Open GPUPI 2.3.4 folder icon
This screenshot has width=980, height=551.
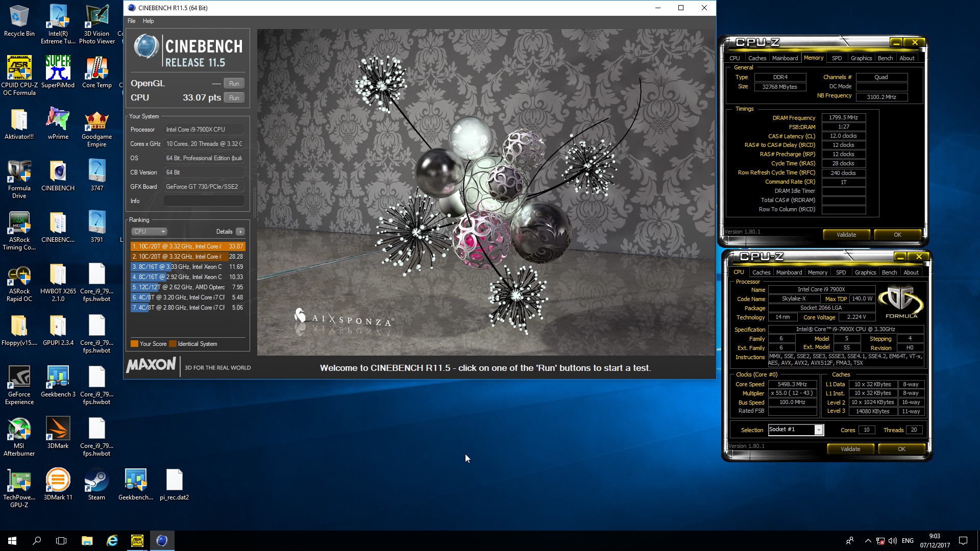click(58, 330)
